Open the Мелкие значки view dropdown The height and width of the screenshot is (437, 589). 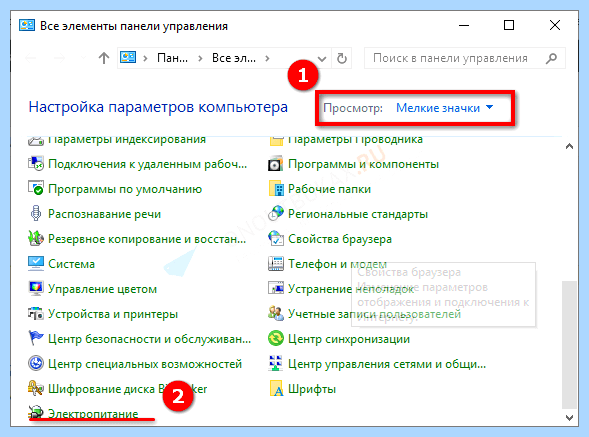444,108
